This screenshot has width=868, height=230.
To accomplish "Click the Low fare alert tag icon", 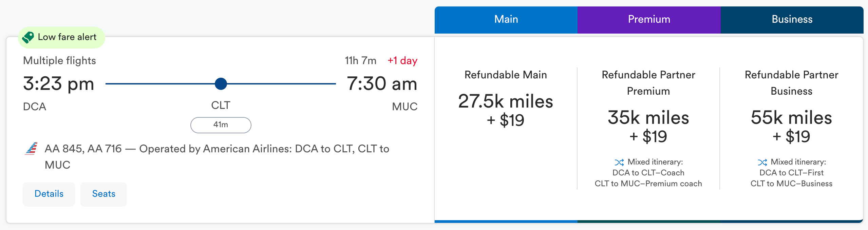I will click(x=28, y=37).
